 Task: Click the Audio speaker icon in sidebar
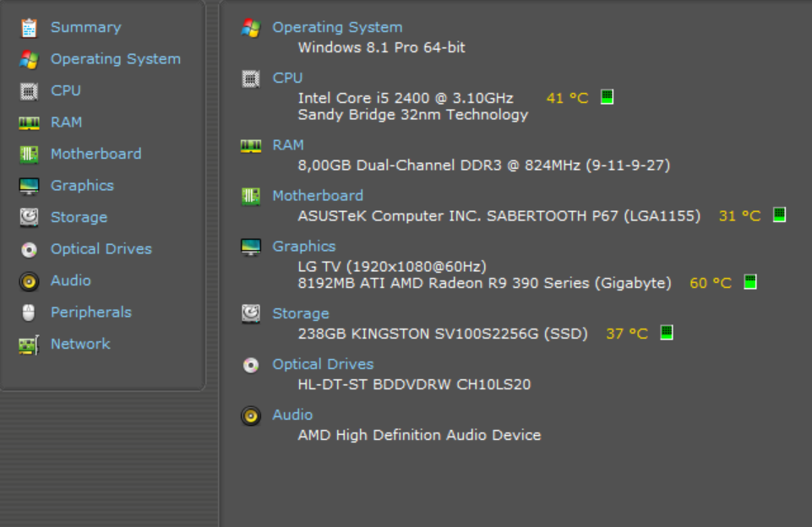click(x=29, y=281)
